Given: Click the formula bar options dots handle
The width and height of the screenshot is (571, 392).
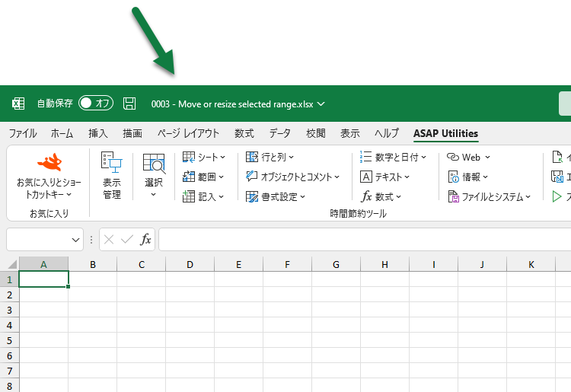Looking at the screenshot, I should (x=91, y=240).
